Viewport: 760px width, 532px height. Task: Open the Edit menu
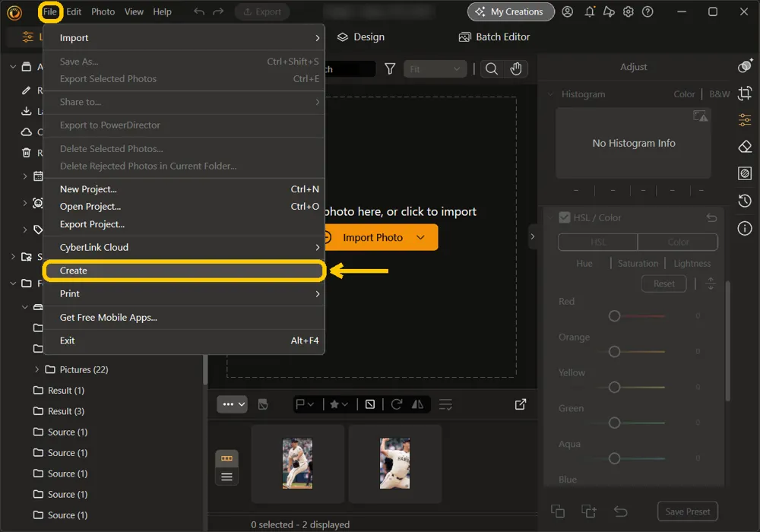pos(74,11)
